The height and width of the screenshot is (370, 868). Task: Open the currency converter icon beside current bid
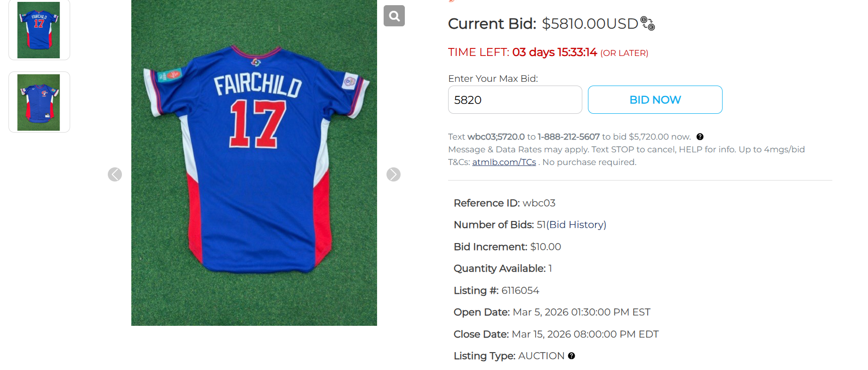click(x=648, y=24)
